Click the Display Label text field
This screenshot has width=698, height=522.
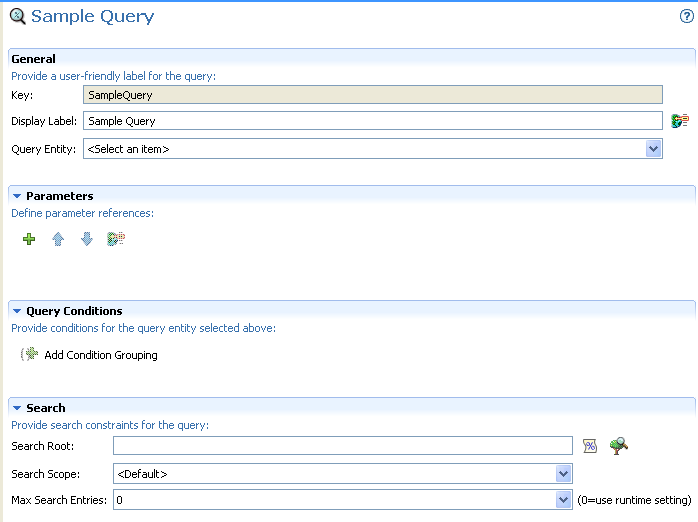click(372, 121)
